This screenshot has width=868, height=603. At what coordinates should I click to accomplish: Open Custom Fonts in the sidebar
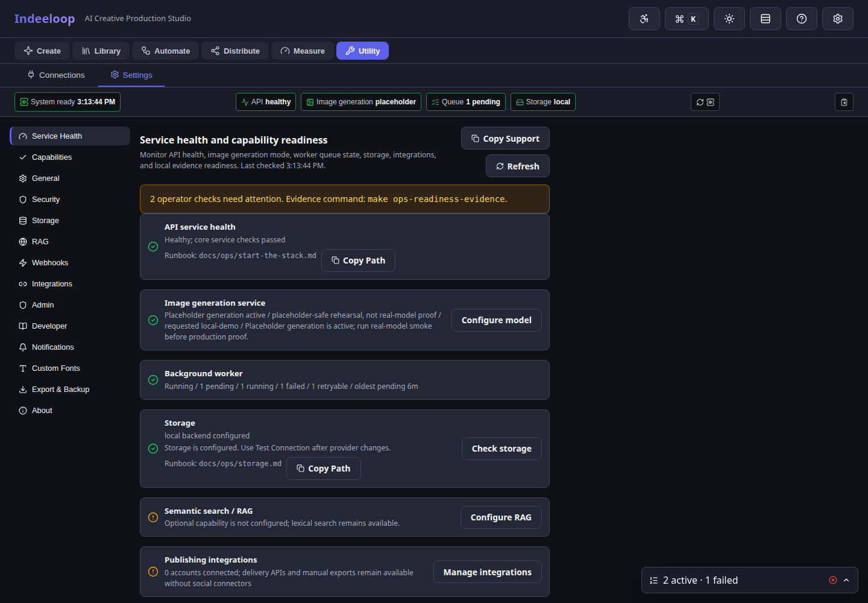tap(70, 368)
